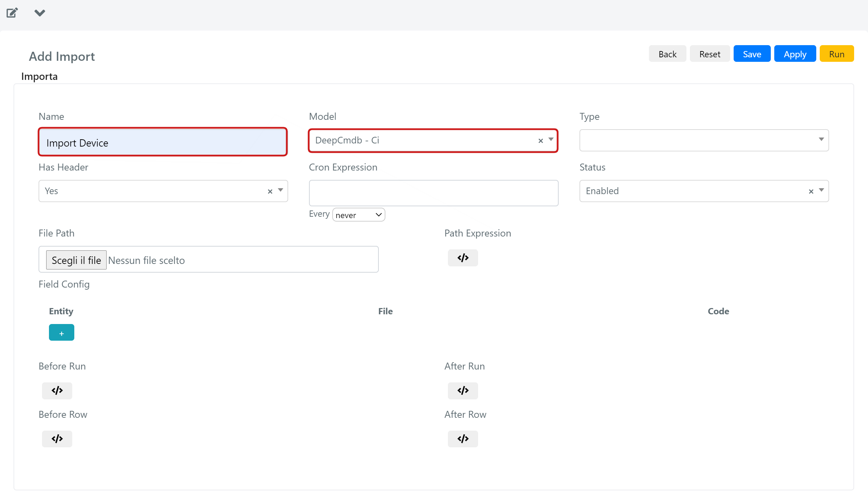Click the After Row label
This screenshot has width=868, height=498.
[x=465, y=414]
